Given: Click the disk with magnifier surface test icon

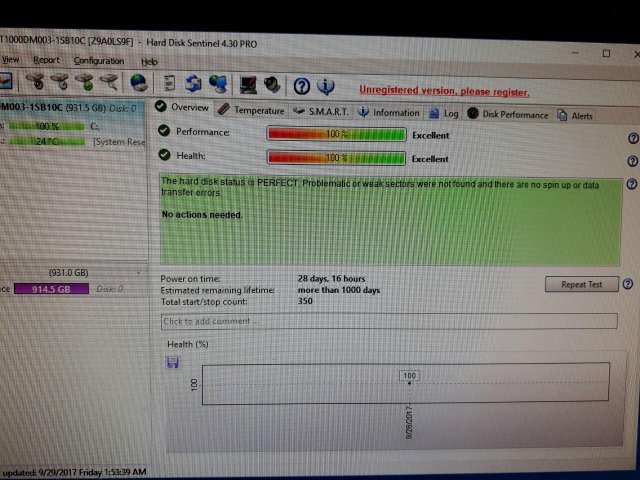Looking at the screenshot, I should (x=109, y=81).
